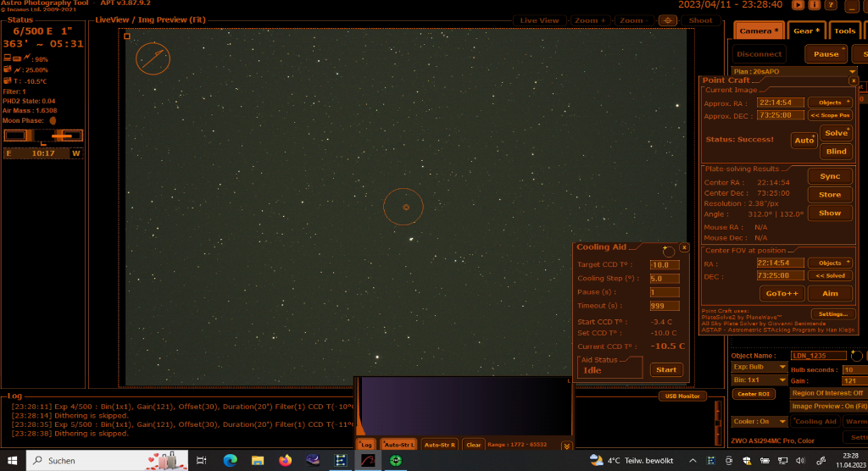Toggle the Auto-Str L stretch button
This screenshot has height=471, width=868.
pyautogui.click(x=398, y=444)
